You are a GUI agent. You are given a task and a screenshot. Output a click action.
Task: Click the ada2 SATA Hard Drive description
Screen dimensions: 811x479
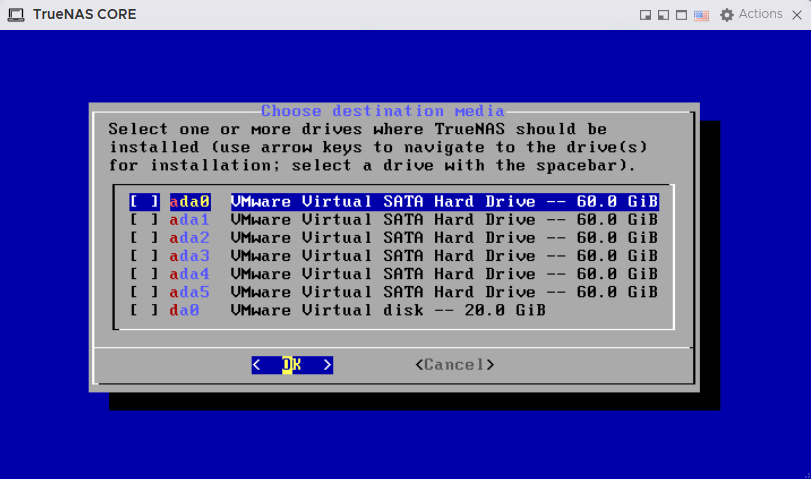click(x=444, y=237)
